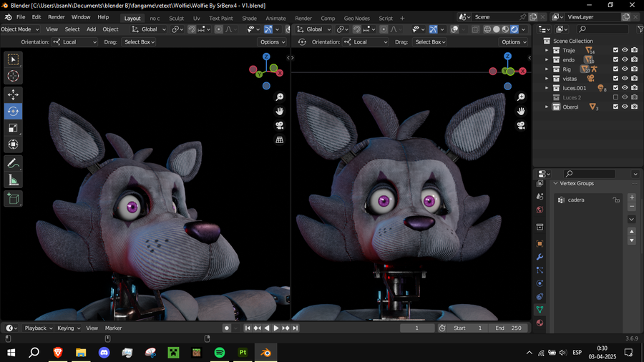
Task: Open Discord from the taskbar
Action: 104,353
